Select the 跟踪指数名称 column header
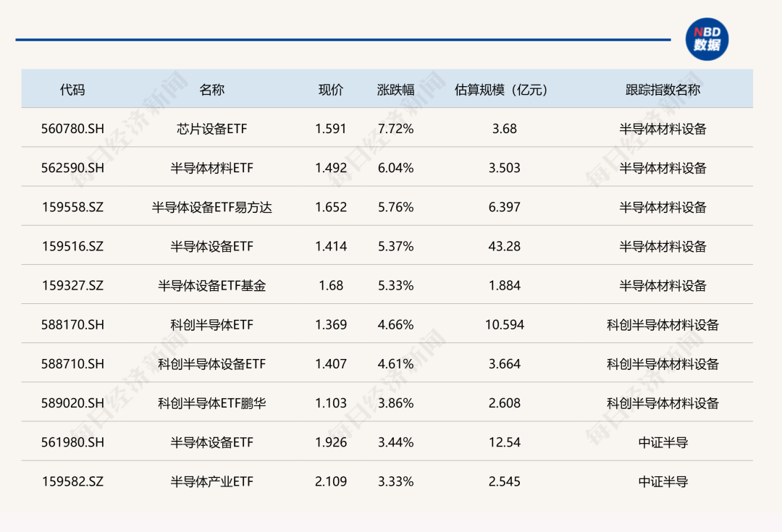Screen dimensions: 782x532 tap(663, 90)
